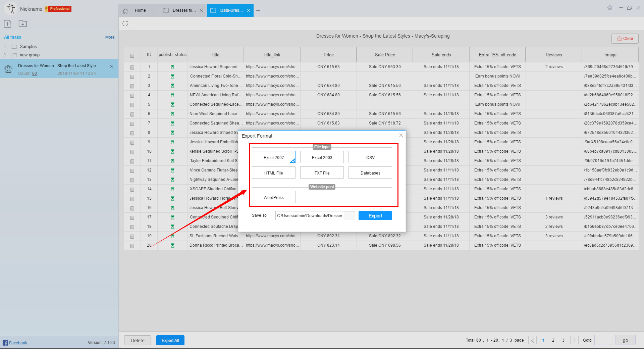Add a new tab with plus icon

[x=258, y=10]
